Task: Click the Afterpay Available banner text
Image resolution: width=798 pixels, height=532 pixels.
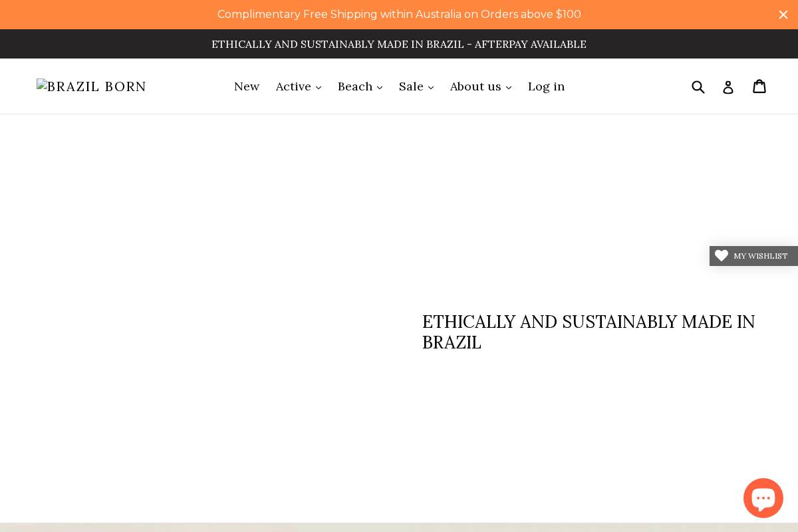Action: [399, 44]
